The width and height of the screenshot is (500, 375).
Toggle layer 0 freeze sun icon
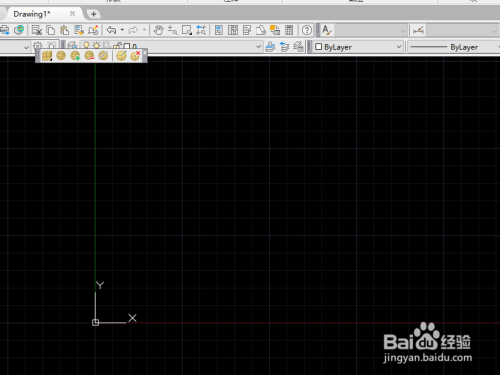click(96, 45)
